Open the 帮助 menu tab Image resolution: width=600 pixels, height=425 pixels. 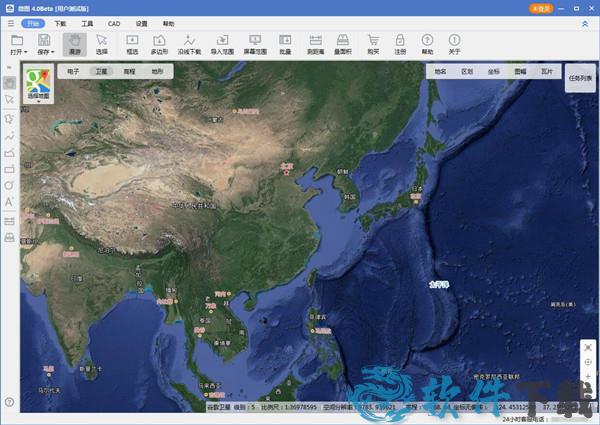(x=168, y=24)
